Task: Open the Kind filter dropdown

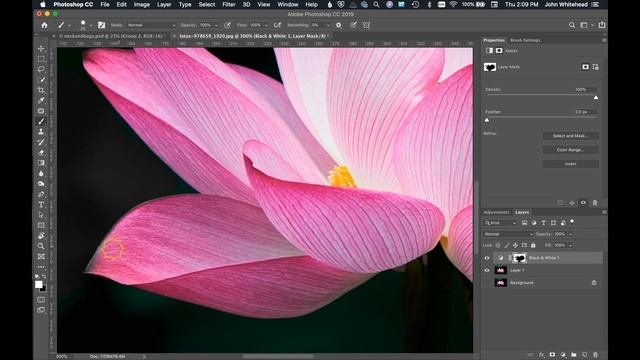Action: (500, 223)
